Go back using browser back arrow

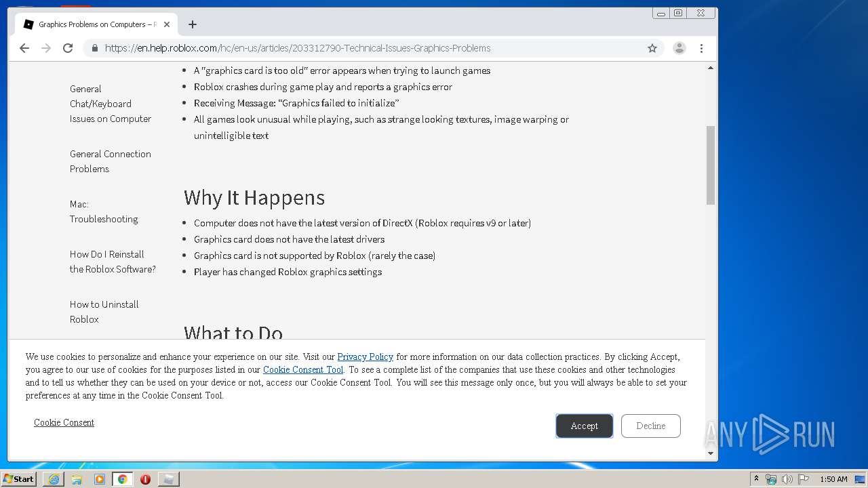24,48
